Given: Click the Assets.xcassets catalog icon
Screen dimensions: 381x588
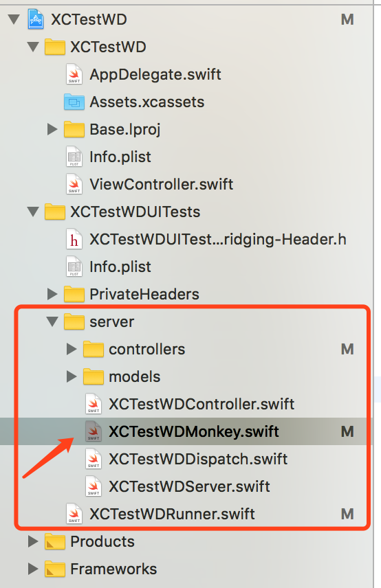Looking at the screenshot, I should click(74, 102).
